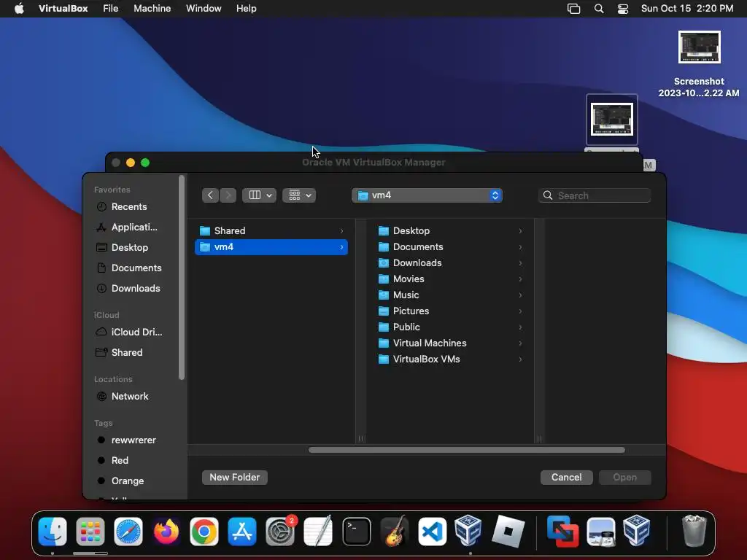Open the App Store dock icon

(242, 532)
